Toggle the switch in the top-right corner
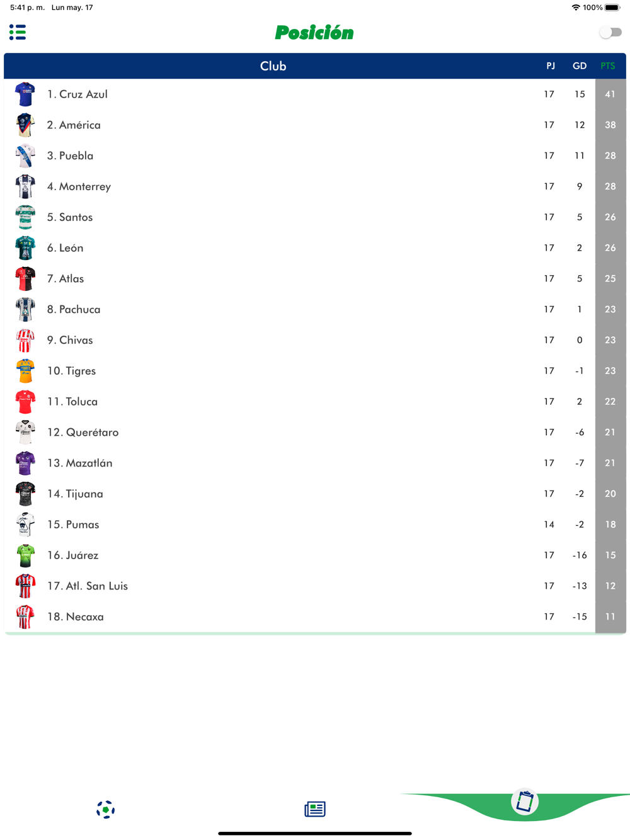 coord(610,32)
